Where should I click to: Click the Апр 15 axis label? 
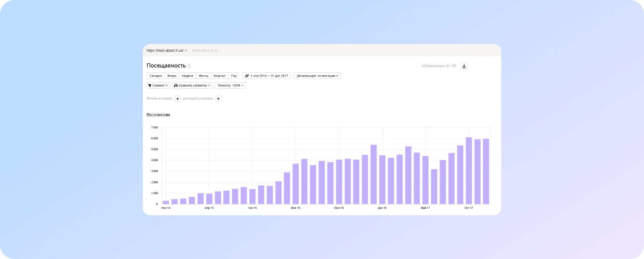click(x=209, y=208)
